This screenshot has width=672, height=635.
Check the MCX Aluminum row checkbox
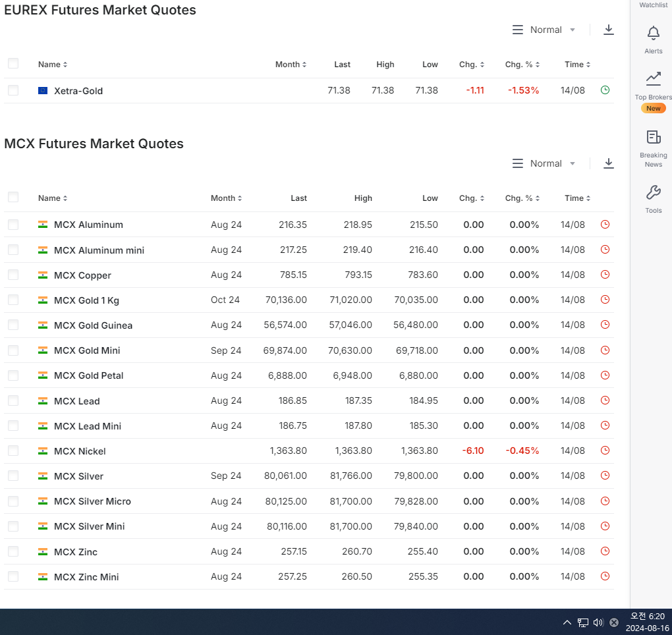pyautogui.click(x=13, y=224)
